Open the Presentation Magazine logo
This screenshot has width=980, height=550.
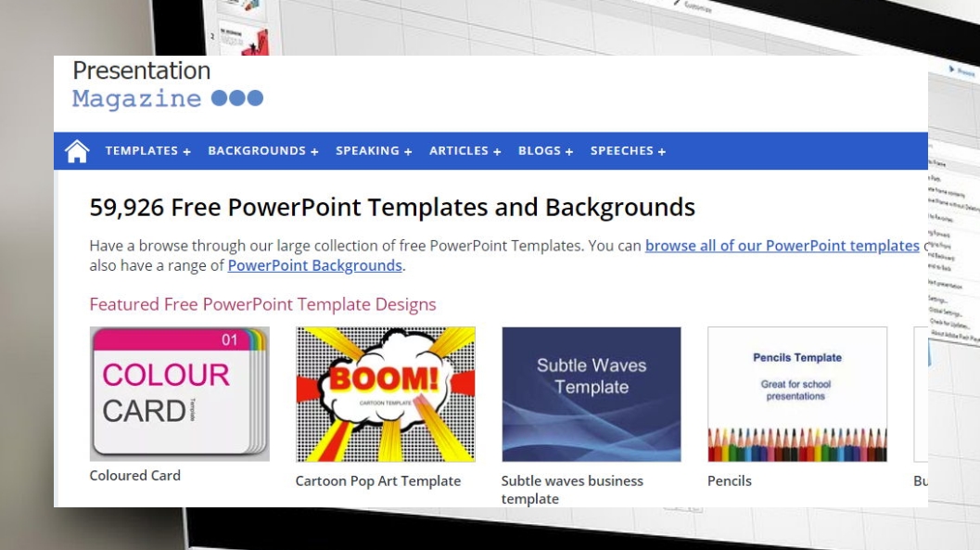[x=168, y=84]
